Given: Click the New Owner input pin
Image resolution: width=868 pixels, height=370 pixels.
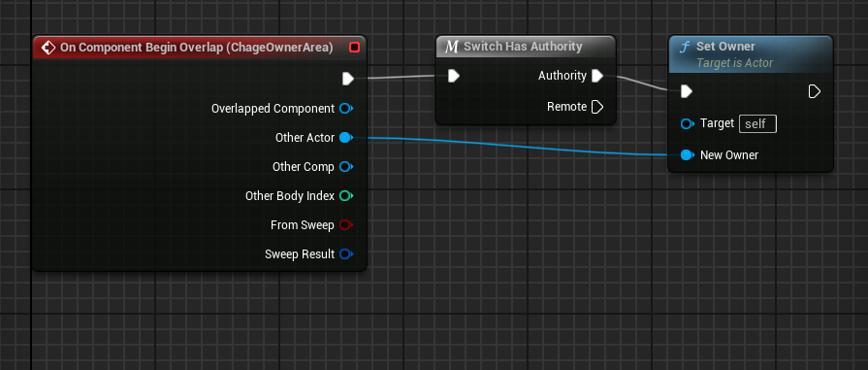Looking at the screenshot, I should click(688, 154).
